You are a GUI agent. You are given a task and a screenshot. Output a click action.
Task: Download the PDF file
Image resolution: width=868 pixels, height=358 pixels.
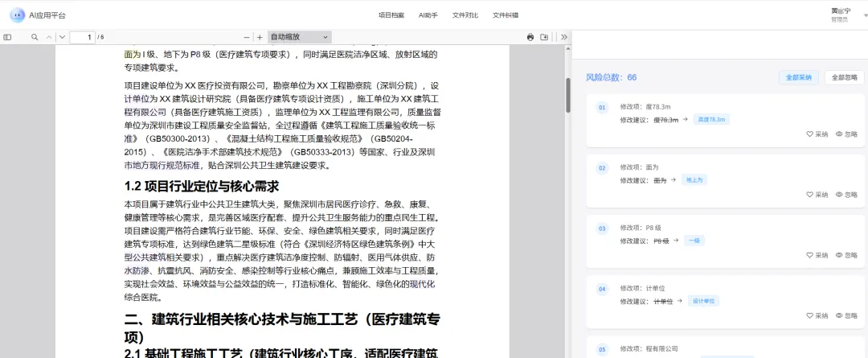(x=544, y=37)
